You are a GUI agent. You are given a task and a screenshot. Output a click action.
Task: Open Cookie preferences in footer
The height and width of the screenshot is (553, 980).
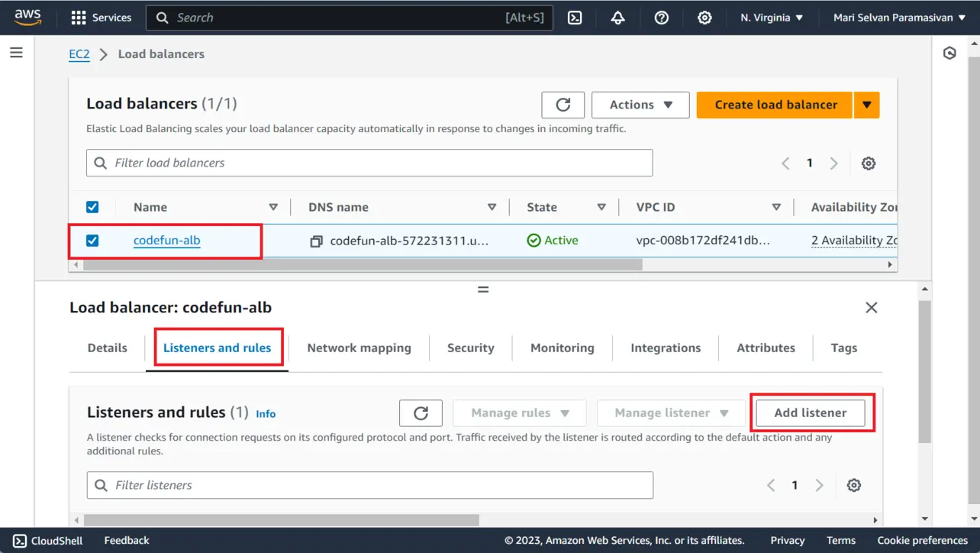923,540
